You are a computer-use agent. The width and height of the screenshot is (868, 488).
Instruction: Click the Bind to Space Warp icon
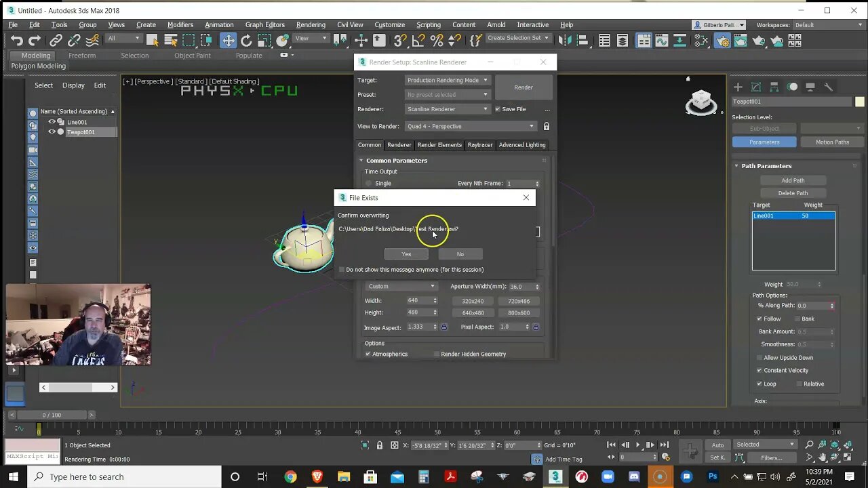(92, 41)
